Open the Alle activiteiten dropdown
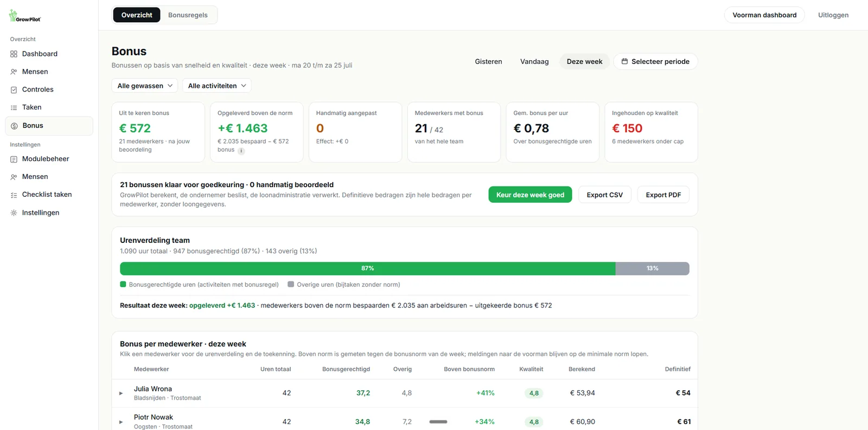The width and height of the screenshot is (868, 430). pyautogui.click(x=216, y=86)
